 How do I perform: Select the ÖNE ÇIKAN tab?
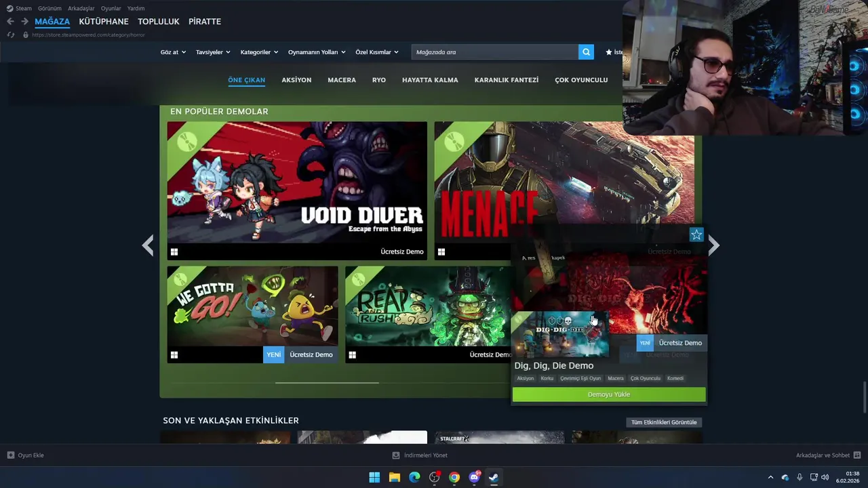pos(247,80)
